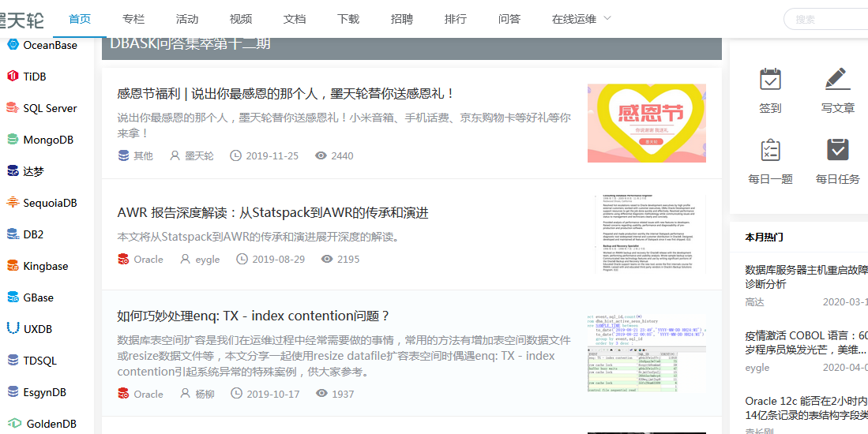The height and width of the screenshot is (434, 868).
Task: Open the 问答 section
Action: tap(509, 19)
